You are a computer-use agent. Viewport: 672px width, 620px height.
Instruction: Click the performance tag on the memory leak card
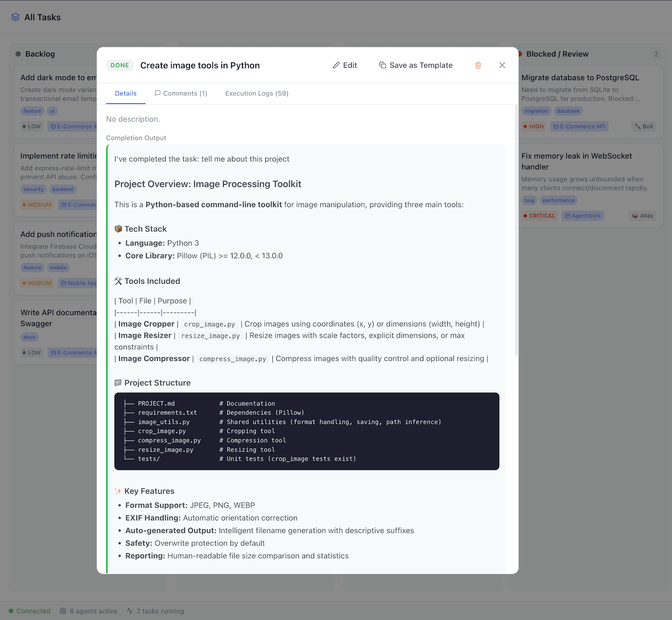point(559,200)
